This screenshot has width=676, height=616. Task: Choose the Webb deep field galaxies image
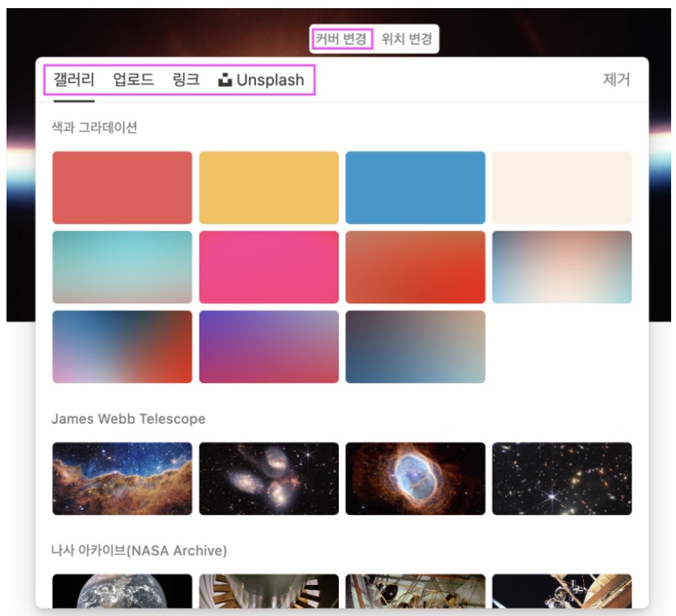click(x=562, y=478)
